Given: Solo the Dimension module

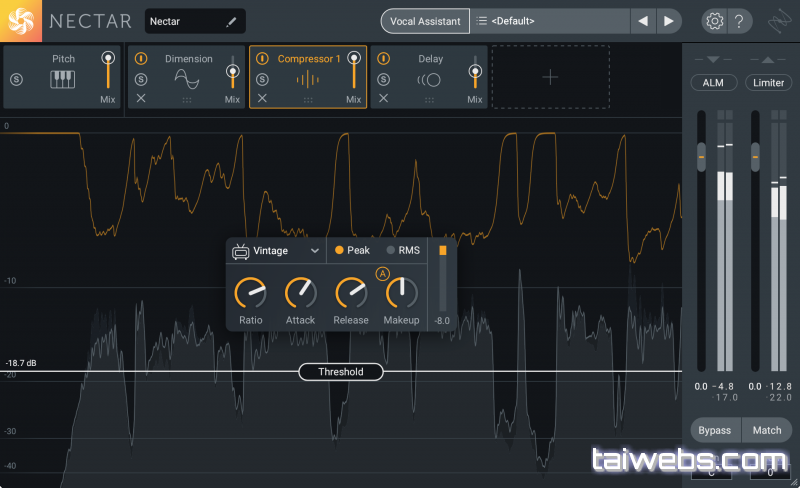Looking at the screenshot, I should point(141,79).
